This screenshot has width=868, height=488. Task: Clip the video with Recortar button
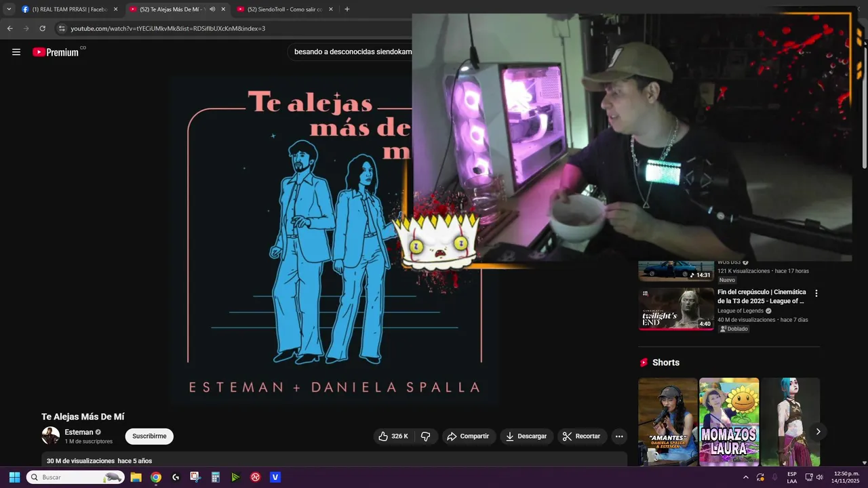[583, 436]
